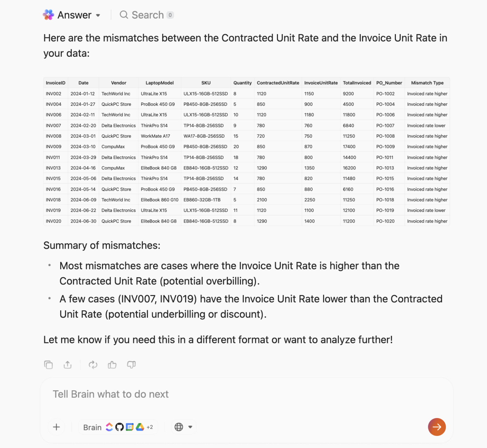Give the answer a thumbs up

[112, 365]
